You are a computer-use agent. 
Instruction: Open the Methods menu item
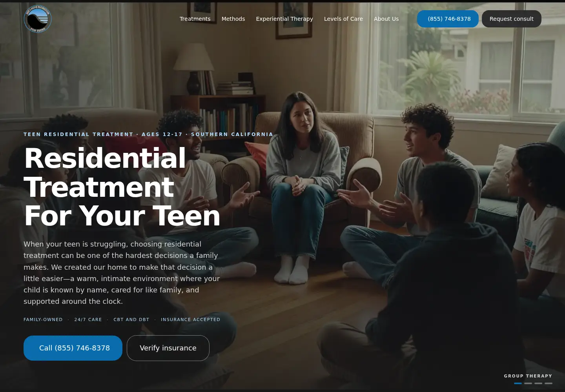233,19
